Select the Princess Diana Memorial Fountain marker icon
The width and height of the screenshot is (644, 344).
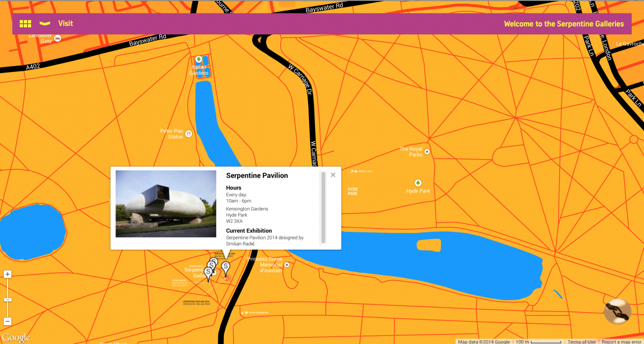coord(287,265)
